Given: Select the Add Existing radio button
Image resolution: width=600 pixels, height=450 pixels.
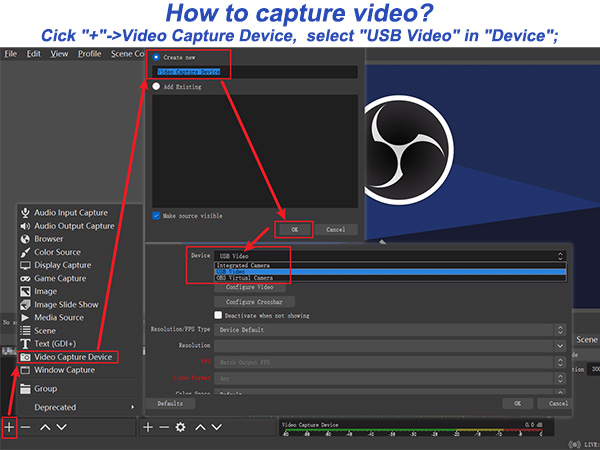Looking at the screenshot, I should point(156,86).
